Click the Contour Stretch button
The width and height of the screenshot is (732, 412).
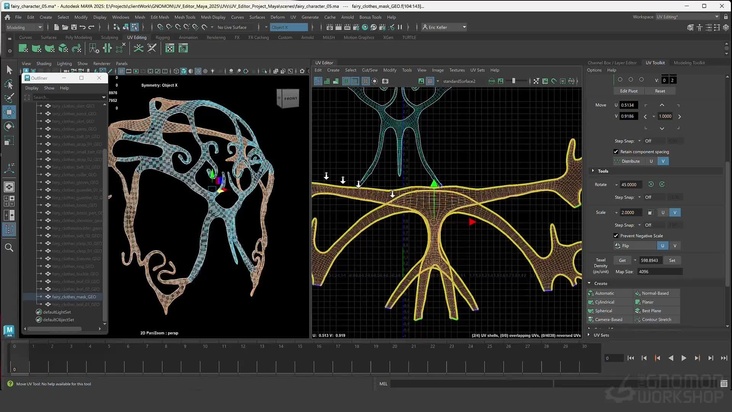point(656,320)
